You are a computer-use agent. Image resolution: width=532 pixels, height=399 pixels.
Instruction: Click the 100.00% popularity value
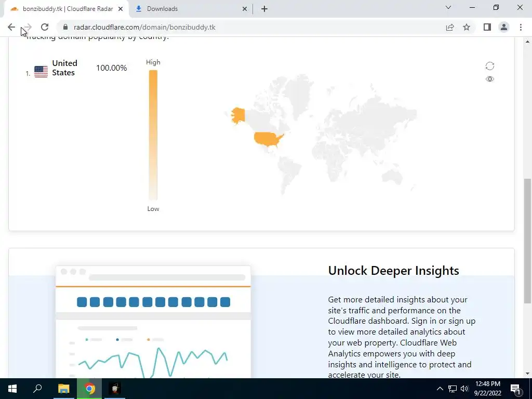[111, 68]
